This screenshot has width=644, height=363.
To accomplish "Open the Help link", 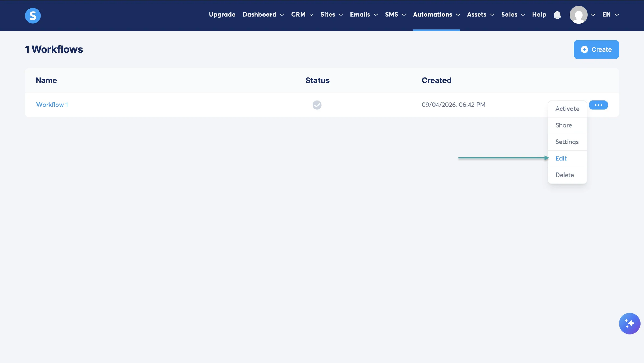I will (x=539, y=15).
